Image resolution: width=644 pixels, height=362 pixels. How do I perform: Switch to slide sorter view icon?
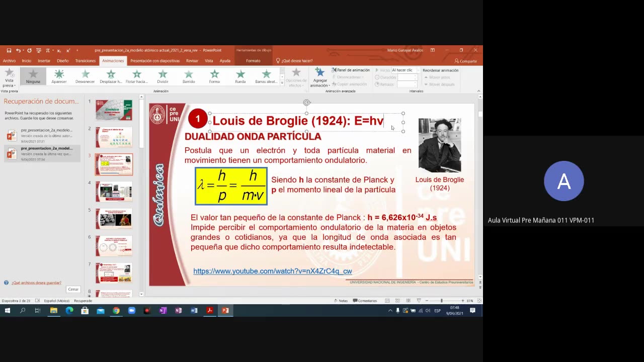point(397,301)
